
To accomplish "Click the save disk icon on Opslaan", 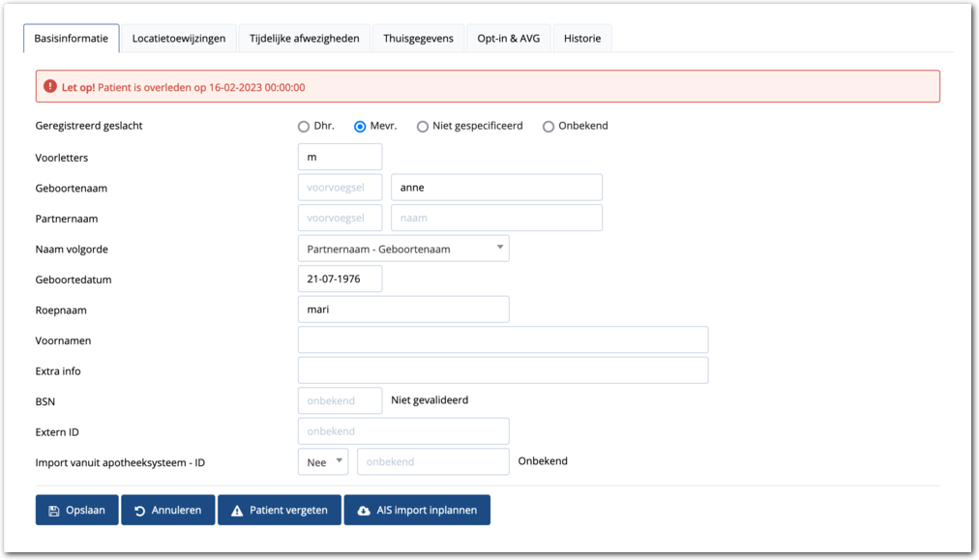I will (x=53, y=510).
